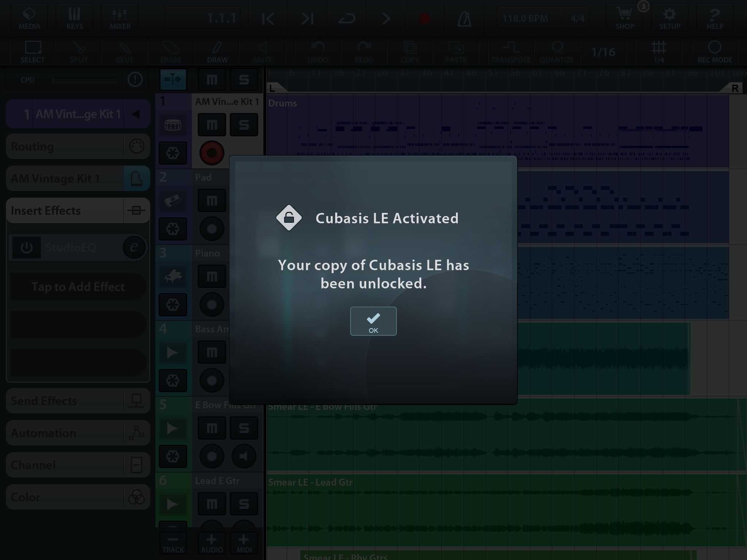Add a new Audio track

click(212, 543)
